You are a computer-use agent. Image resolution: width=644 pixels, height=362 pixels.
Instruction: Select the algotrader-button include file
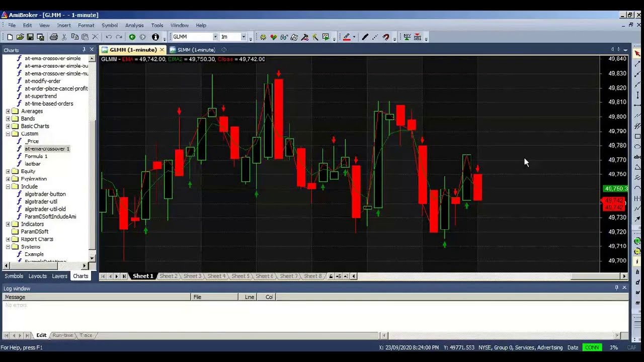click(45, 194)
